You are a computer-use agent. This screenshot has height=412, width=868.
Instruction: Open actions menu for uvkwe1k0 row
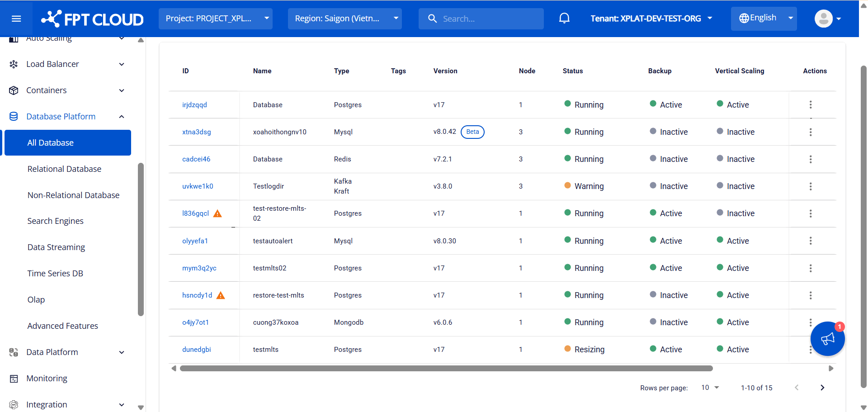tap(810, 186)
